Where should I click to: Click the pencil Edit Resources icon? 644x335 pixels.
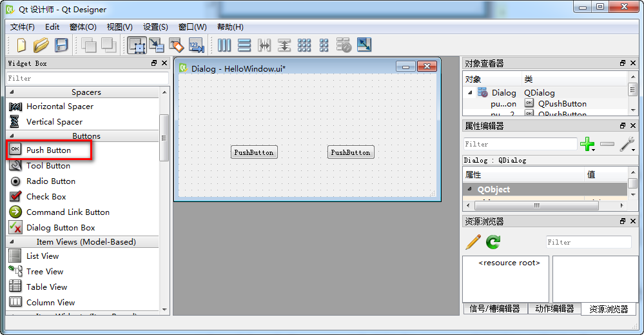(x=473, y=242)
